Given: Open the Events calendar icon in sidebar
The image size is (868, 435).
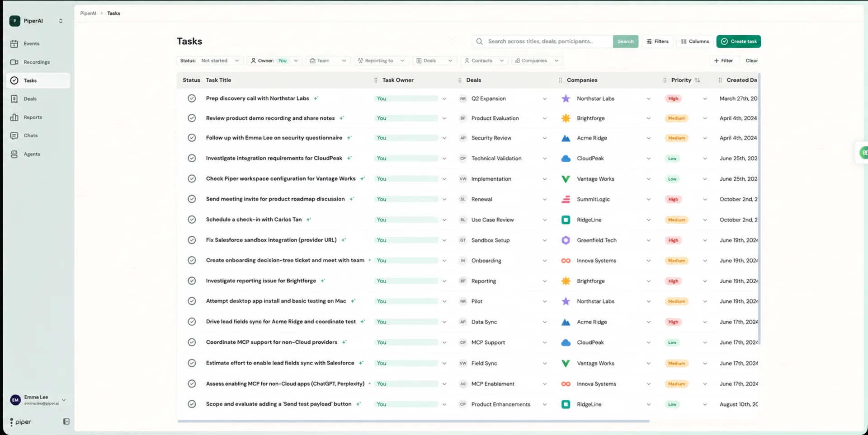Looking at the screenshot, I should tap(14, 44).
